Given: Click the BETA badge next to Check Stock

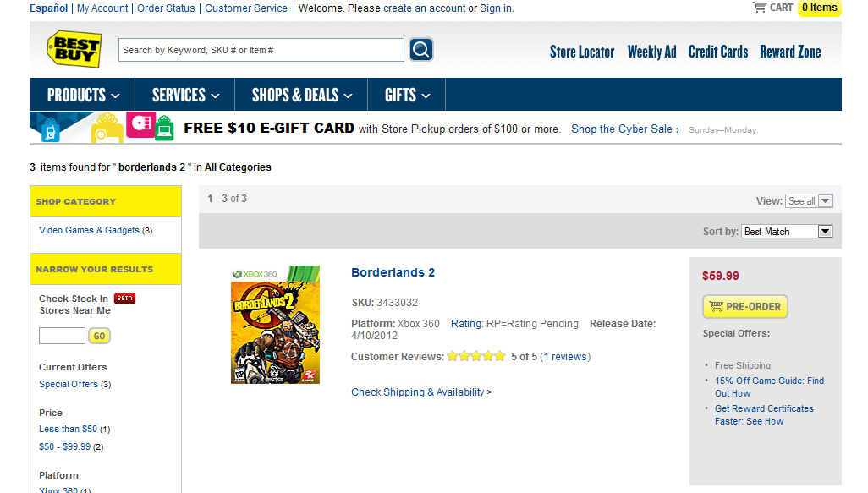Looking at the screenshot, I should (124, 299).
